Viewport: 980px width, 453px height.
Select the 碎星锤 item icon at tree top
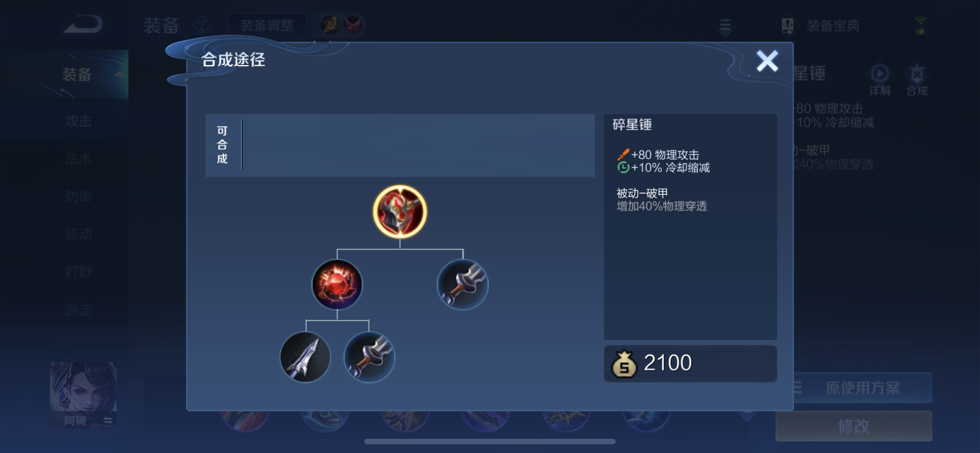[400, 211]
